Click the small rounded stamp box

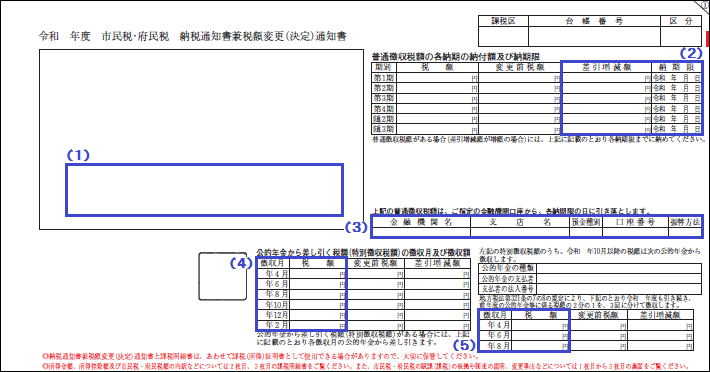[223, 277]
